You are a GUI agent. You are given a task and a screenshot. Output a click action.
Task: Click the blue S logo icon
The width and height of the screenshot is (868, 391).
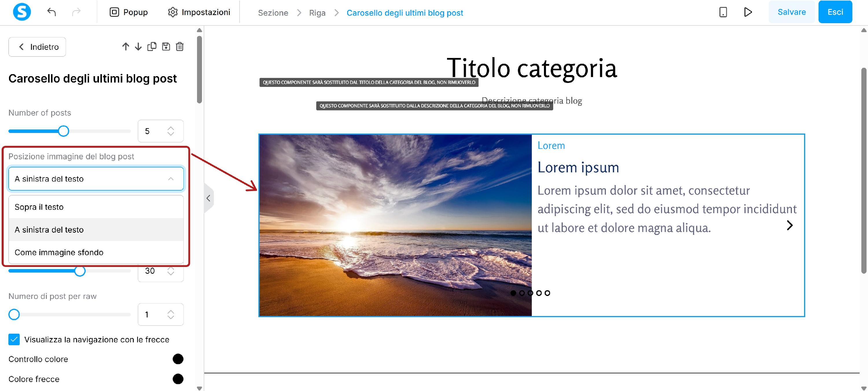[x=22, y=12]
